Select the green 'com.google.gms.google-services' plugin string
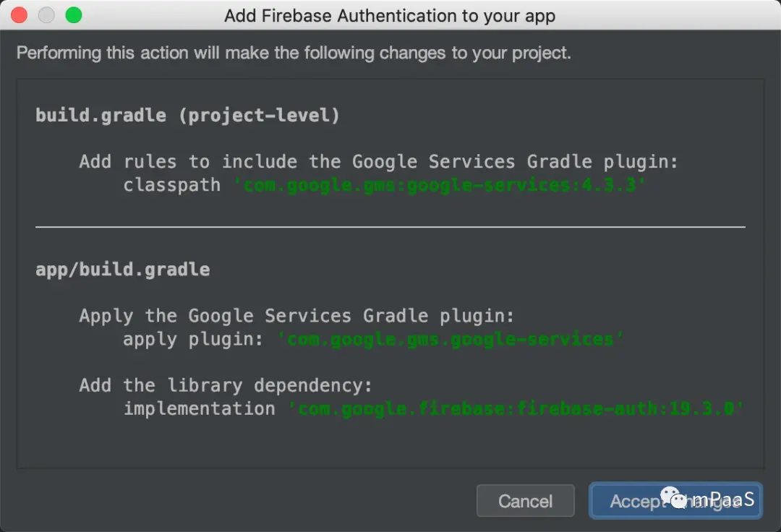This screenshot has height=532, width=781. [450, 340]
